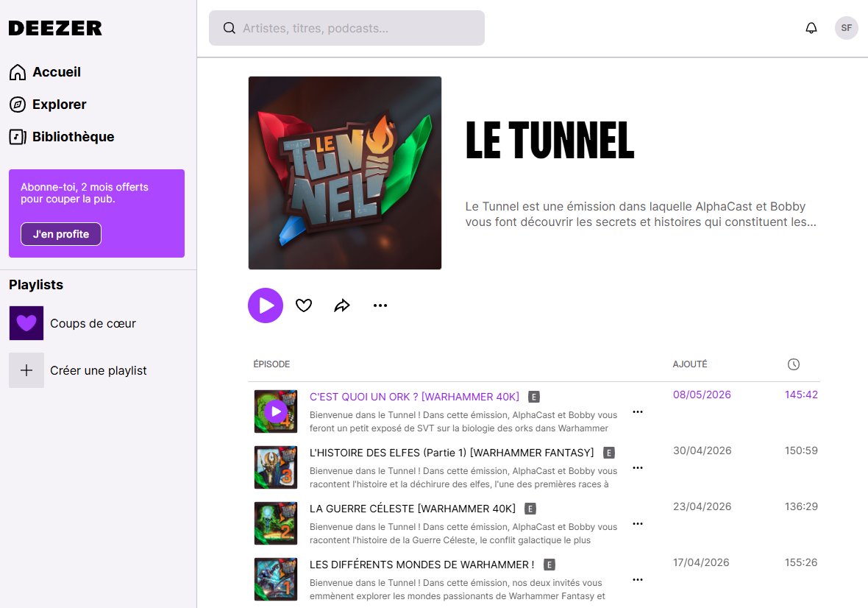This screenshot has height=608, width=868.
Task: Click the music library icon beside Bibliothèque
Action: point(18,137)
